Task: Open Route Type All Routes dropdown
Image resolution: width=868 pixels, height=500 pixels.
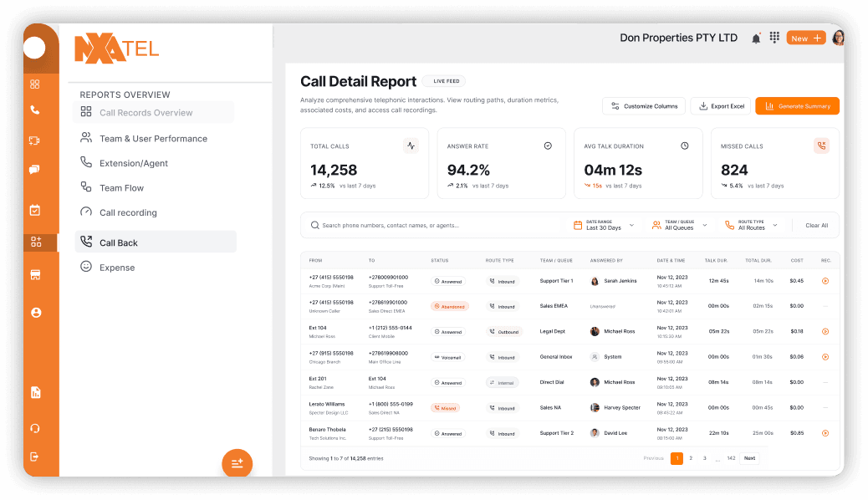Action: pos(751,226)
